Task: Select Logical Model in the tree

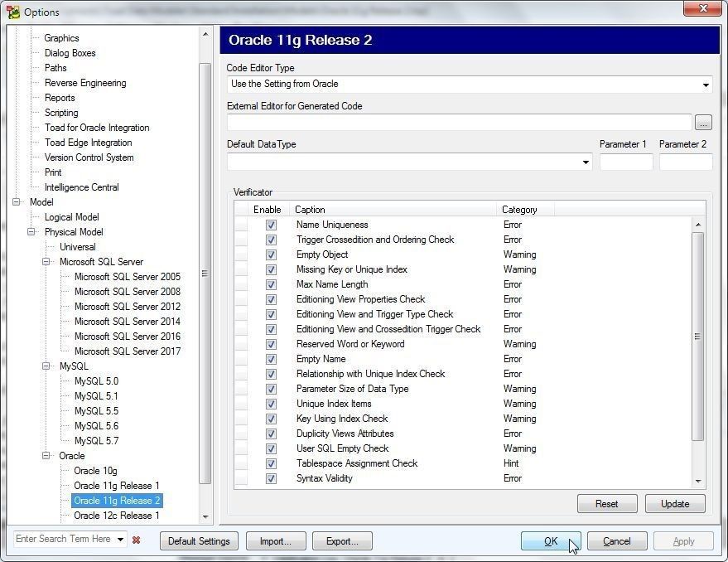Action: [x=71, y=217]
